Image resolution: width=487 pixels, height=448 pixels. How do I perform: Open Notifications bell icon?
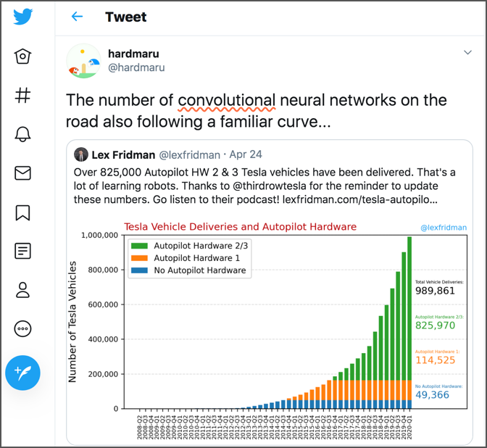point(22,134)
